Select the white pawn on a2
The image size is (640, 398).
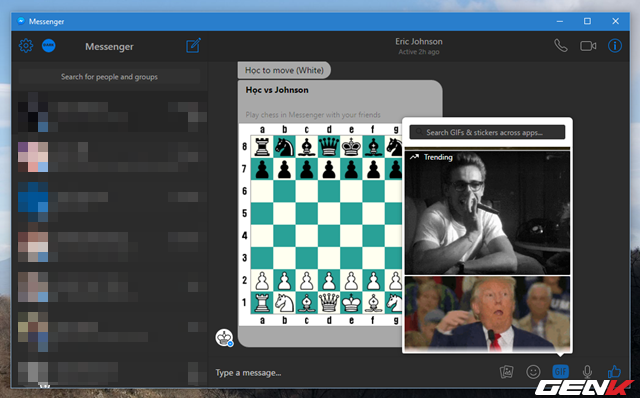[x=262, y=280]
